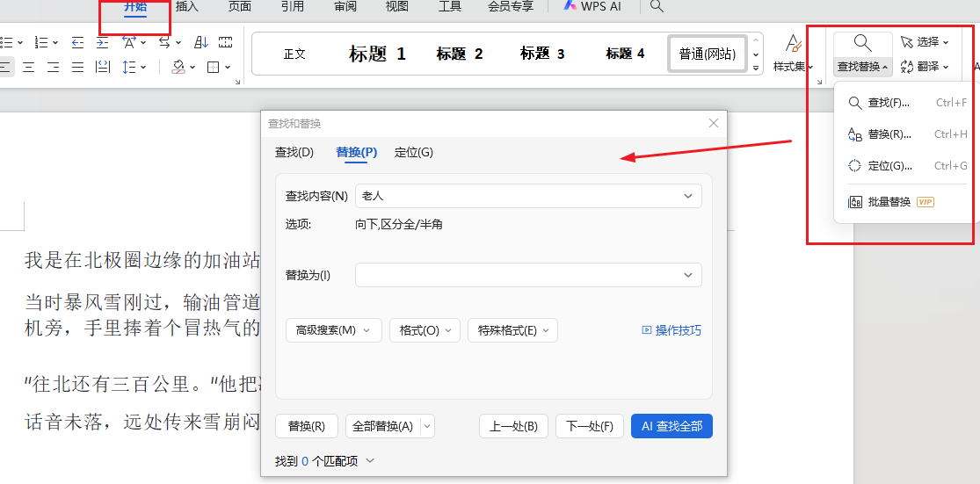Open the 开始 ribbon tab
The width and height of the screenshot is (980, 484).
point(135,7)
